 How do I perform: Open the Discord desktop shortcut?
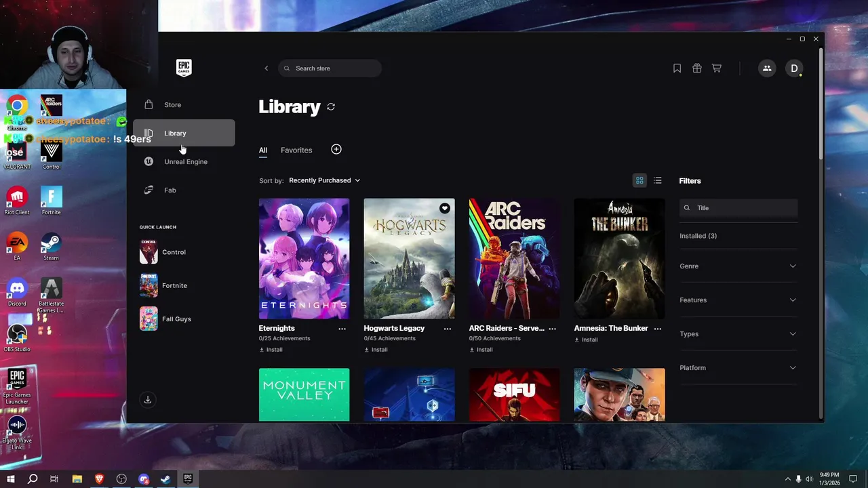click(x=17, y=292)
